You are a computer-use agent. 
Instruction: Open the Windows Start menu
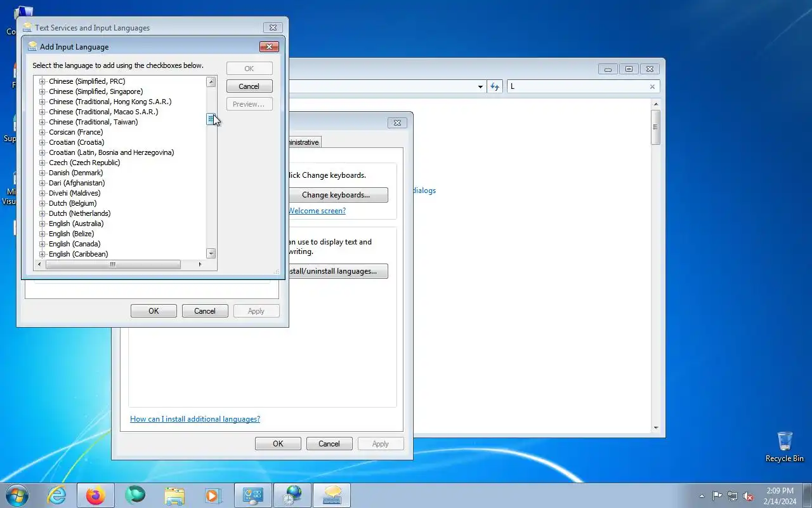[x=17, y=495]
